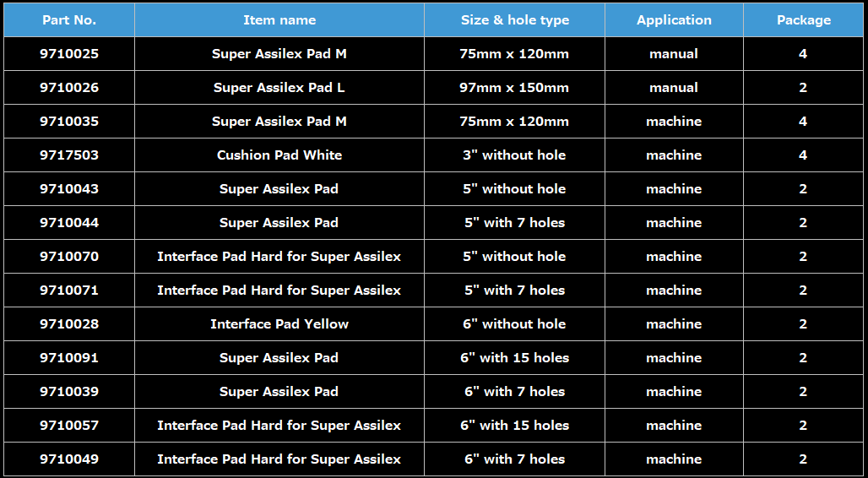Click part number 9710025
The height and width of the screenshot is (478, 868).
(69, 54)
